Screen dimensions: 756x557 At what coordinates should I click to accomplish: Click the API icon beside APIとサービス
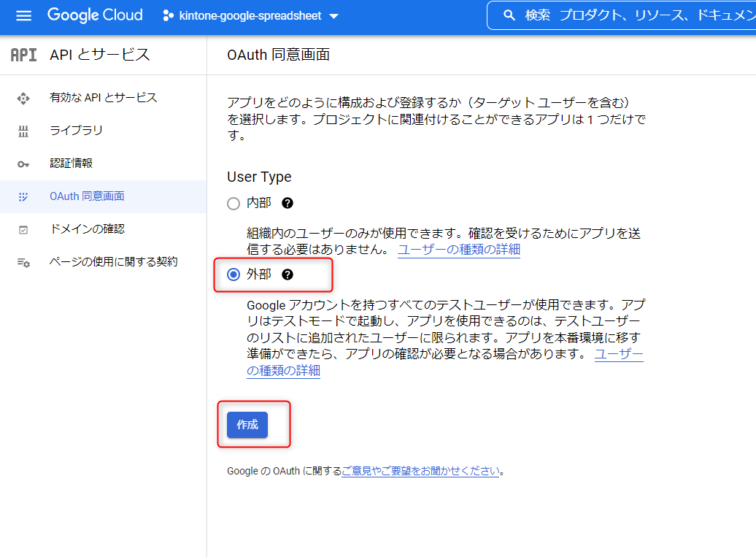(x=23, y=55)
